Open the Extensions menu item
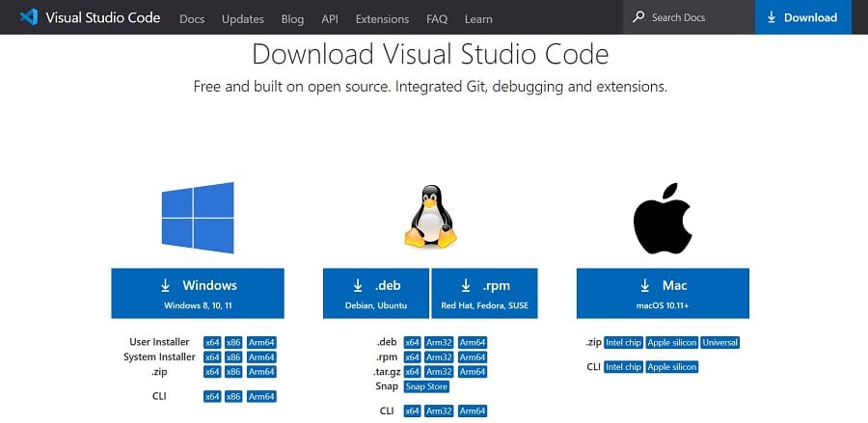This screenshot has height=423, width=868. click(383, 19)
